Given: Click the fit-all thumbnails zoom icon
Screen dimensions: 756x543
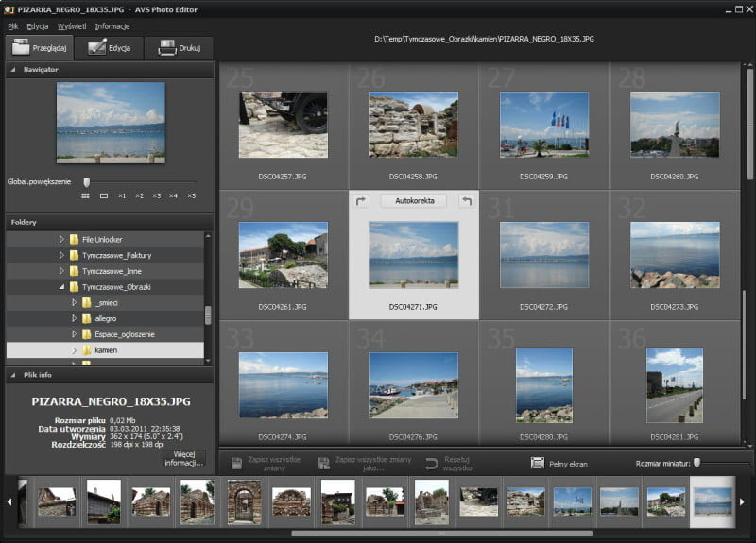Looking at the screenshot, I should coord(85,196).
